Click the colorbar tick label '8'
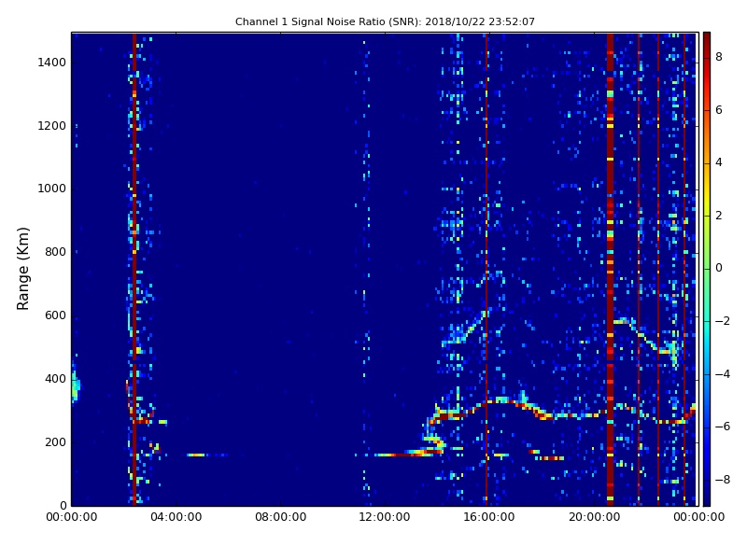Image resolution: width=747 pixels, height=560 pixels. pos(719,57)
